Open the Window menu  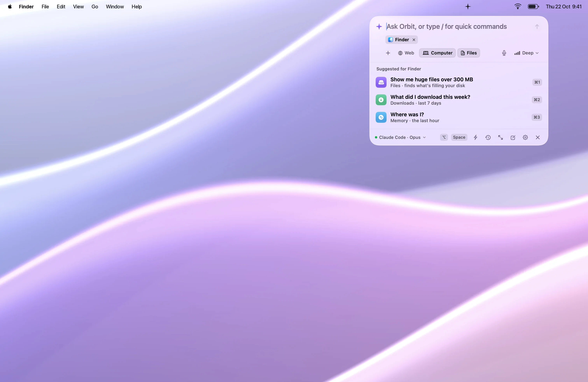(x=115, y=7)
